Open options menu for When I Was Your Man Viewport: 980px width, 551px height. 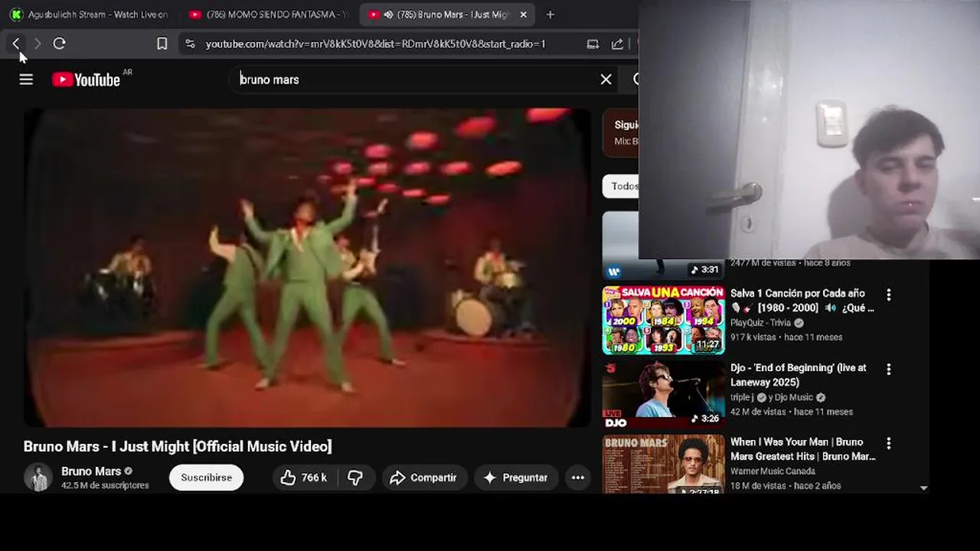[x=889, y=443]
